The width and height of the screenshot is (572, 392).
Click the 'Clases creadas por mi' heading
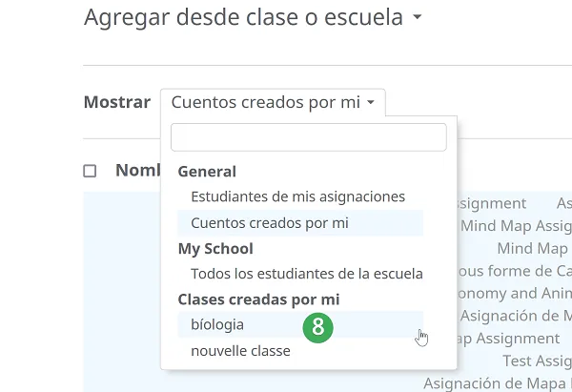[258, 299]
